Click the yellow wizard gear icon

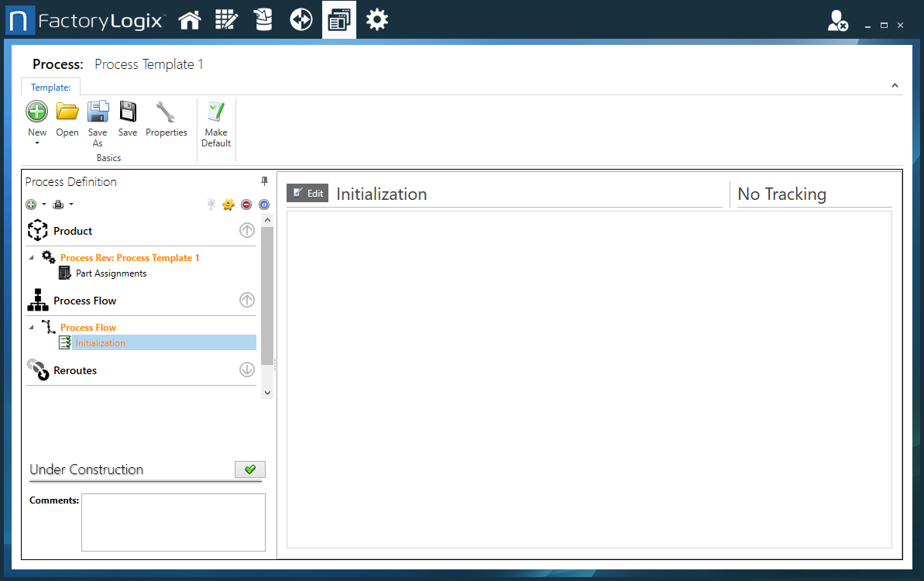pos(228,204)
